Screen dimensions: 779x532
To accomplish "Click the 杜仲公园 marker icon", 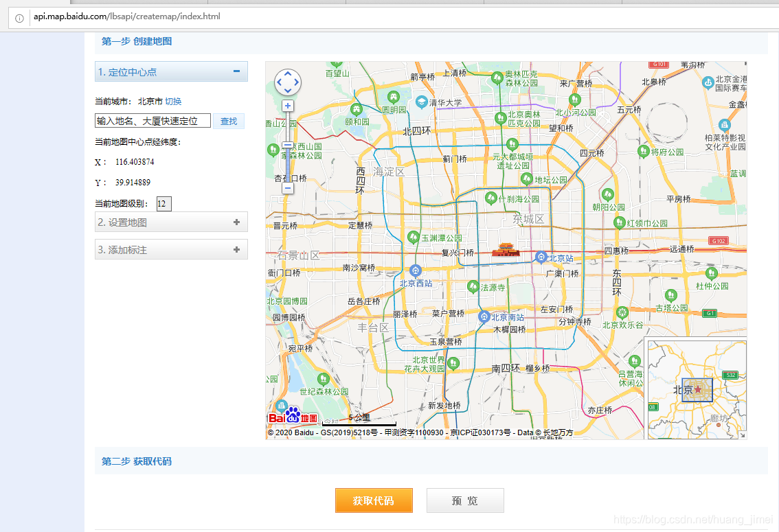I will [712, 273].
